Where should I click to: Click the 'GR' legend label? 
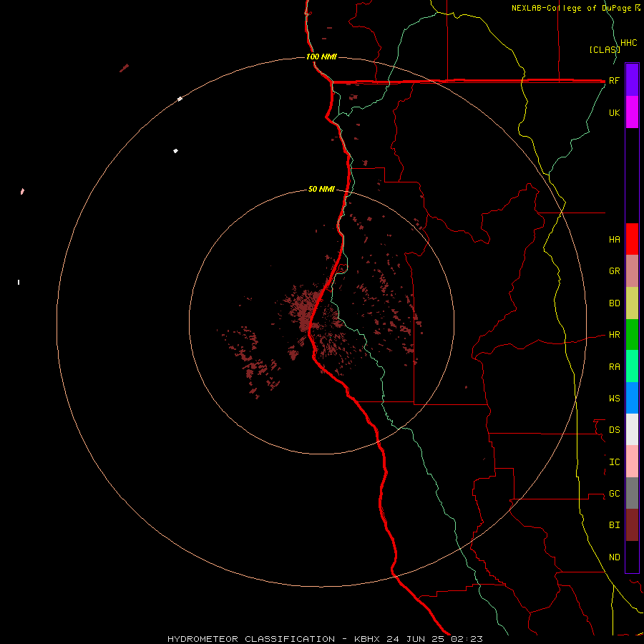coord(614,271)
